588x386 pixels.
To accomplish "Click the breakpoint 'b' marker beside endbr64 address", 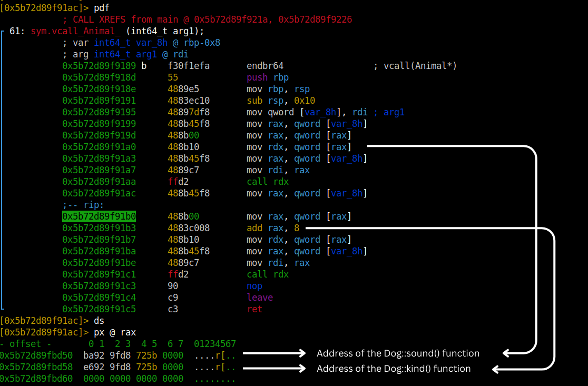I will tap(144, 66).
